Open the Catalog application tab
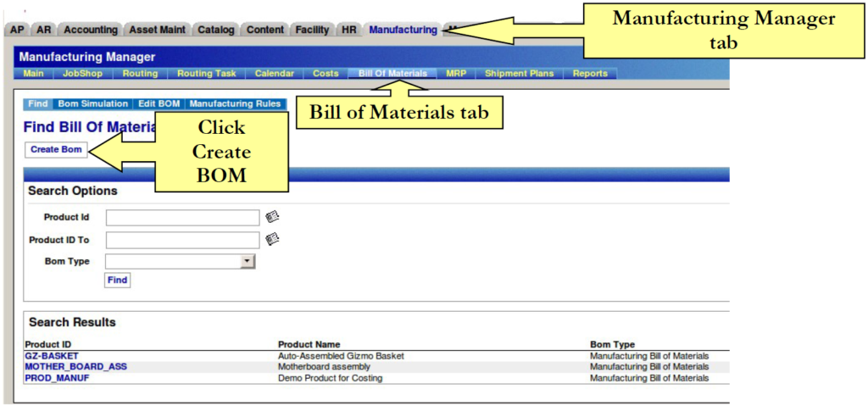This screenshot has height=406, width=868. (216, 30)
